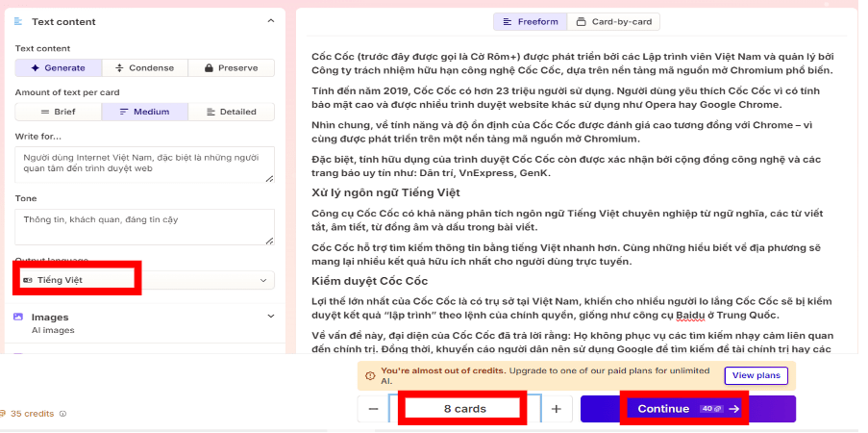Viewport: 868px width, 433px height.
Task: Click the Continue button
Action: coord(688,409)
